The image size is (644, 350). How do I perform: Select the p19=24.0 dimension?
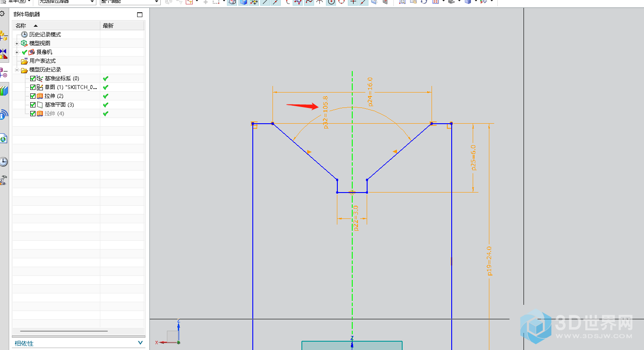point(489,261)
